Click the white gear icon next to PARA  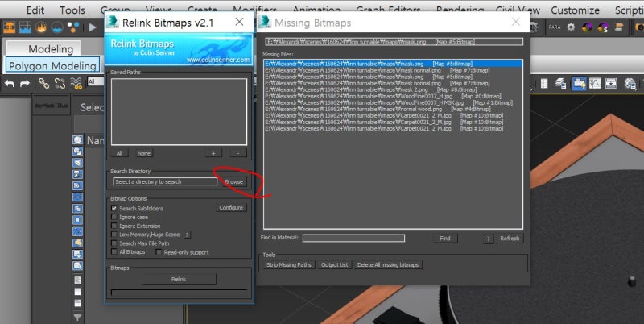tap(571, 27)
